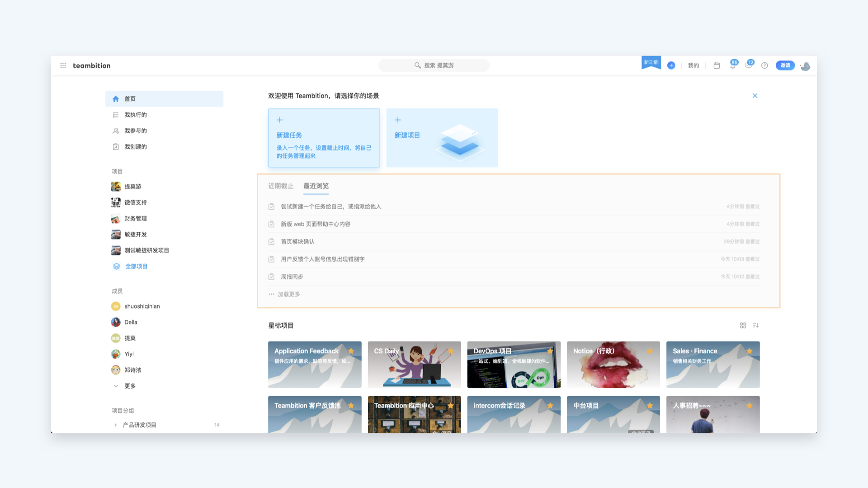Click the 新功能 new feature flag
The image size is (868, 488).
(x=651, y=62)
